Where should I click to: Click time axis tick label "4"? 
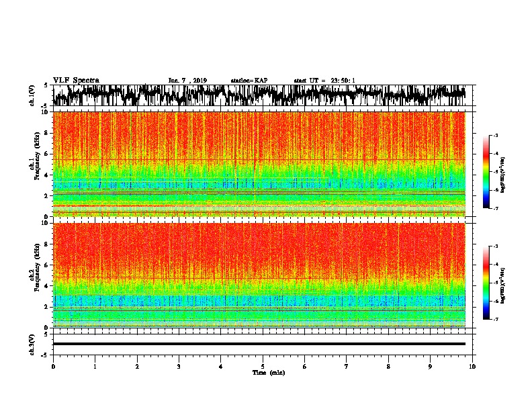[x=221, y=367]
